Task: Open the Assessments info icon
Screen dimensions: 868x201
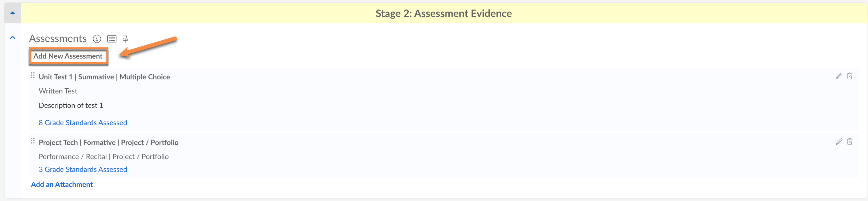Action: pyautogui.click(x=97, y=39)
